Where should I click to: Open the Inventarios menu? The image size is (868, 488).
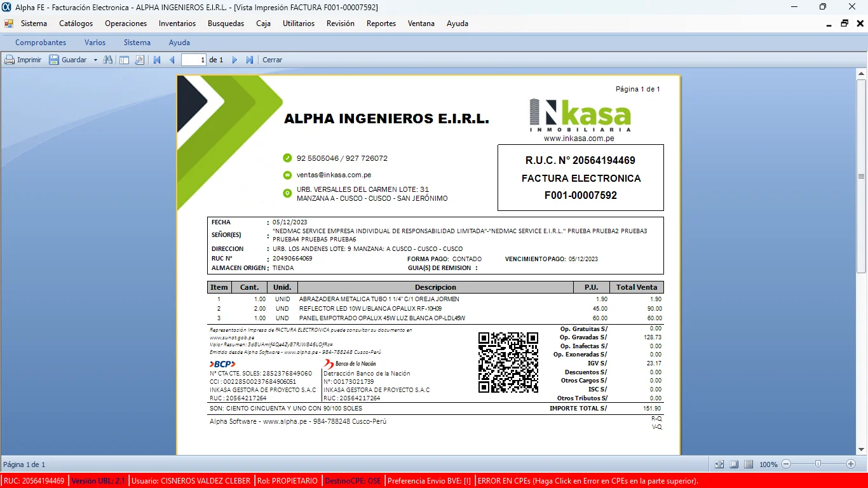click(x=177, y=24)
